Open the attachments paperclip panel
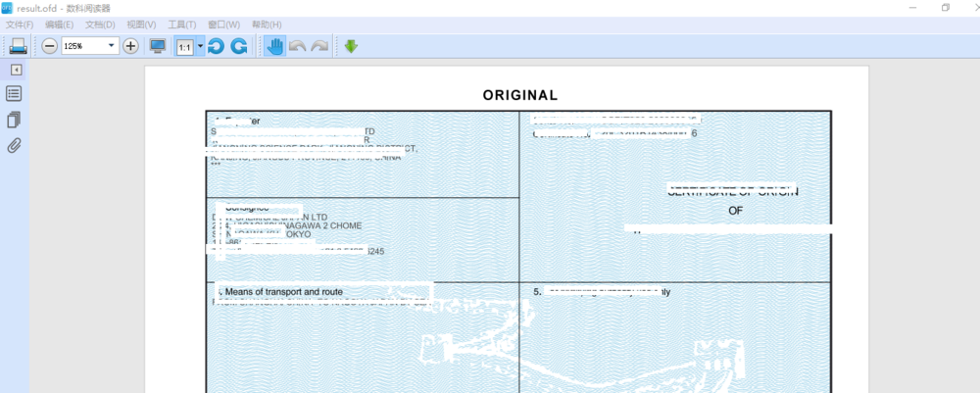 coord(15,146)
